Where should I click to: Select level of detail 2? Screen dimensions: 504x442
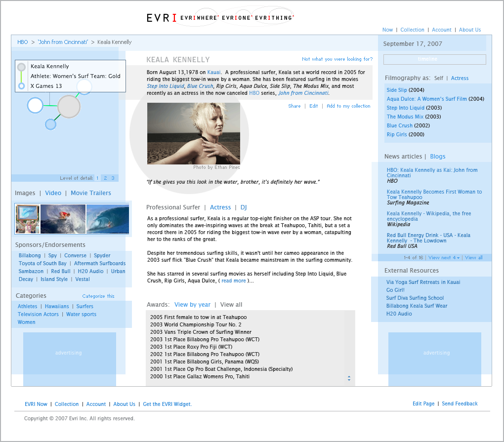105,178
